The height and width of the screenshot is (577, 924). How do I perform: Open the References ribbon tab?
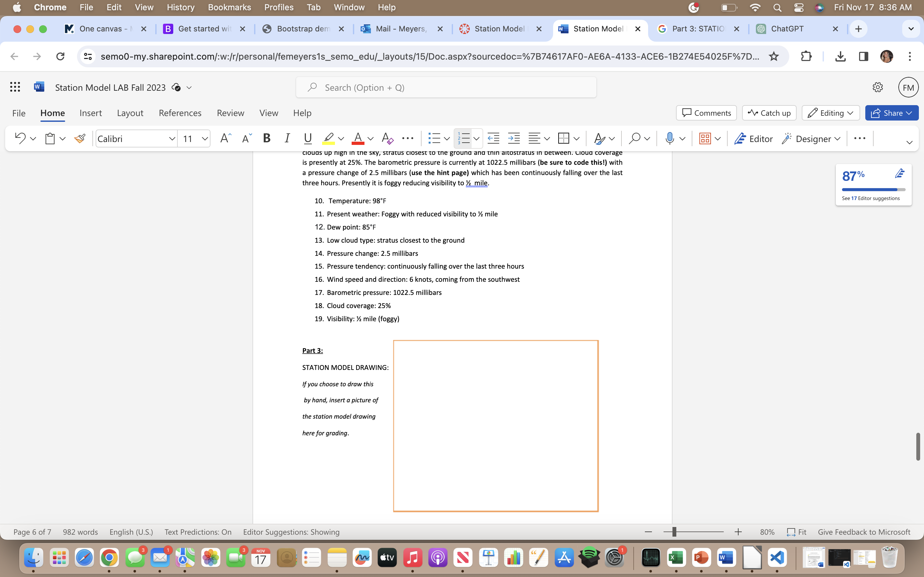[x=180, y=113]
